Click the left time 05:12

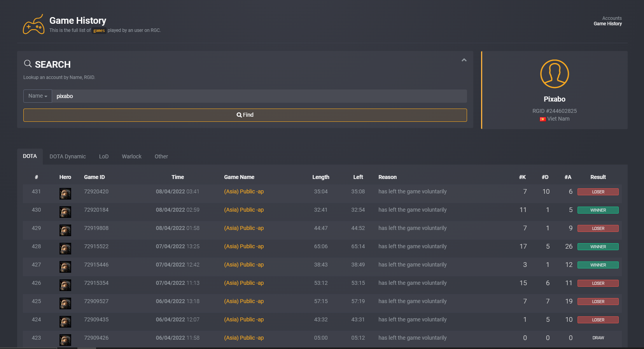(x=358, y=338)
